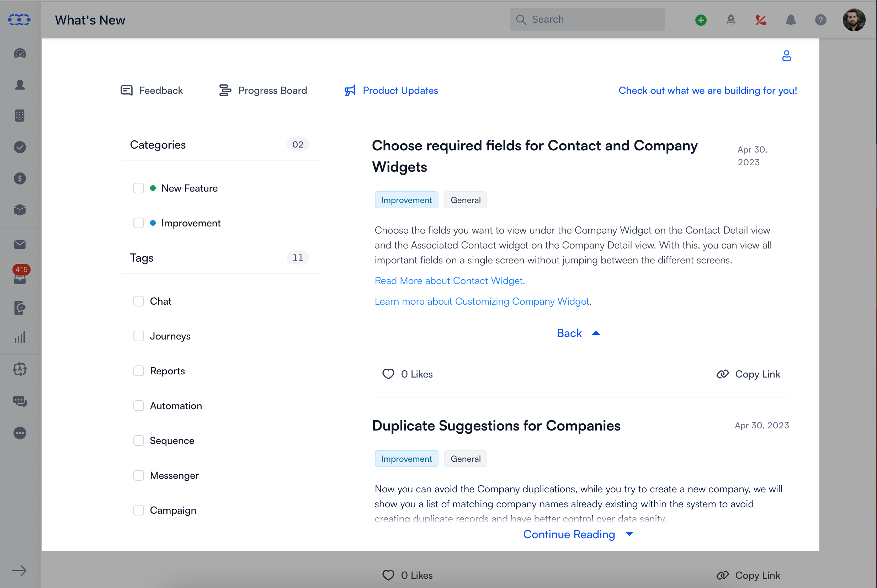Collapse the article with Back

point(578,333)
